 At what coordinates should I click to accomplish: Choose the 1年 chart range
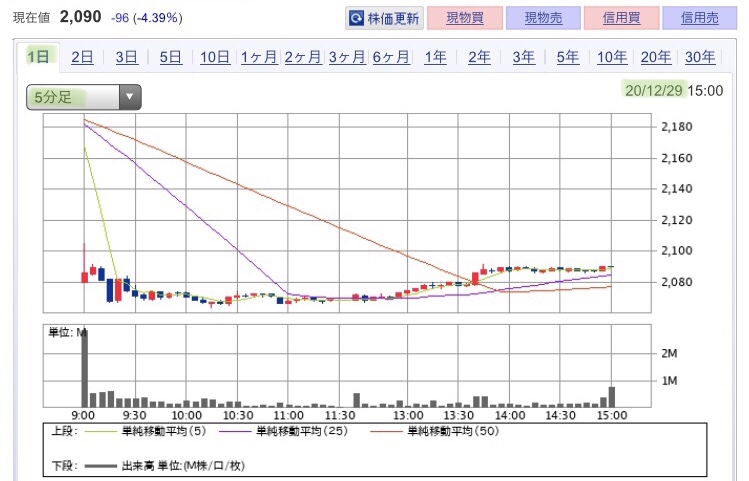pyautogui.click(x=435, y=57)
